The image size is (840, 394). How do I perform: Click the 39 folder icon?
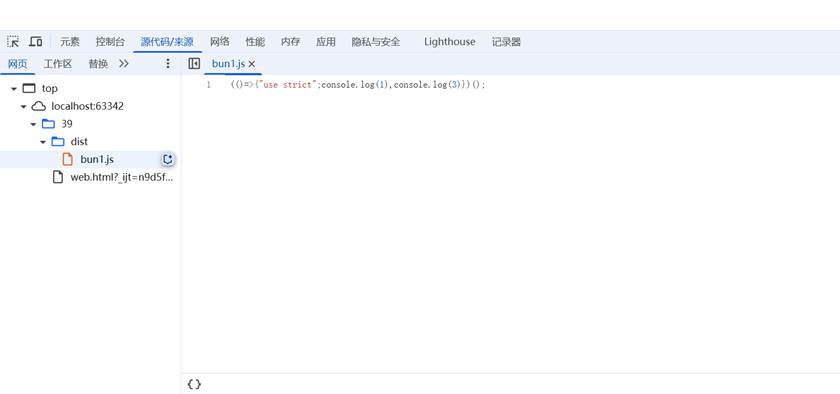tap(48, 124)
